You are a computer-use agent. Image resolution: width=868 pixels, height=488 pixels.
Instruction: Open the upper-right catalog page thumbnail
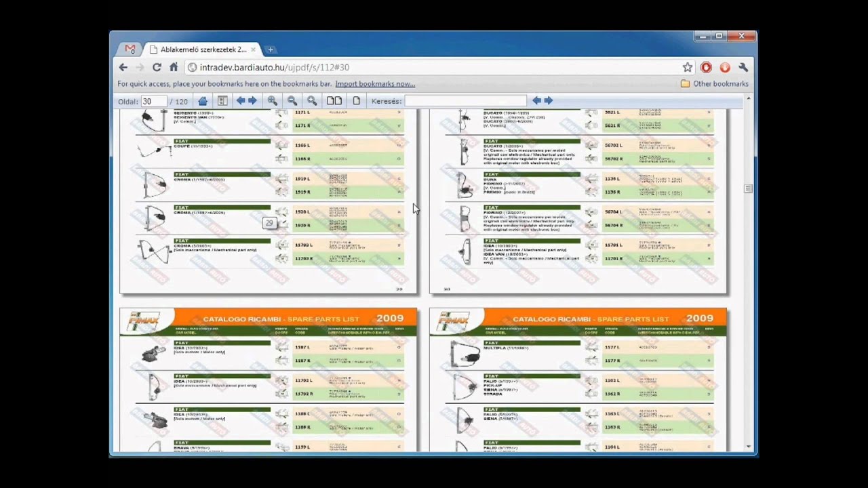pos(578,201)
